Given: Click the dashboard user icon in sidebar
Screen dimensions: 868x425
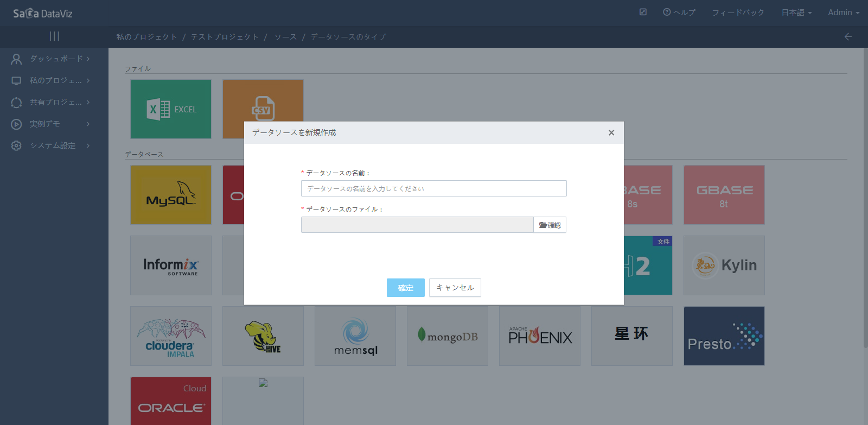Looking at the screenshot, I should [x=16, y=59].
